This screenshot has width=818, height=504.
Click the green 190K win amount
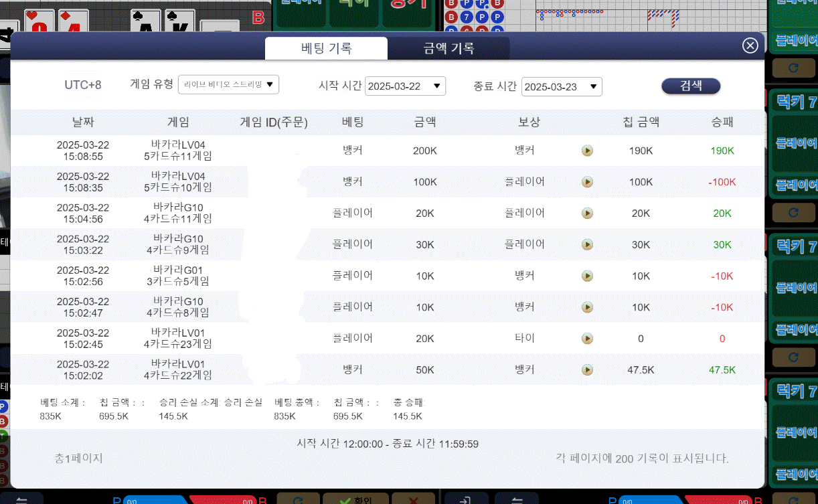pos(722,151)
